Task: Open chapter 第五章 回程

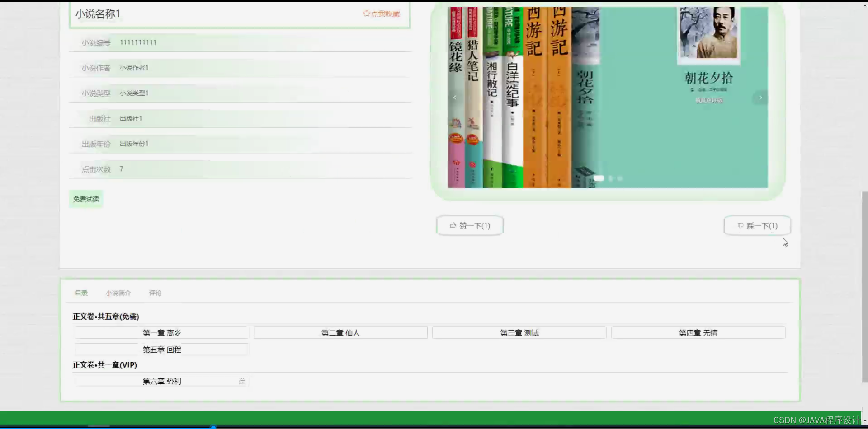Action: 162,350
